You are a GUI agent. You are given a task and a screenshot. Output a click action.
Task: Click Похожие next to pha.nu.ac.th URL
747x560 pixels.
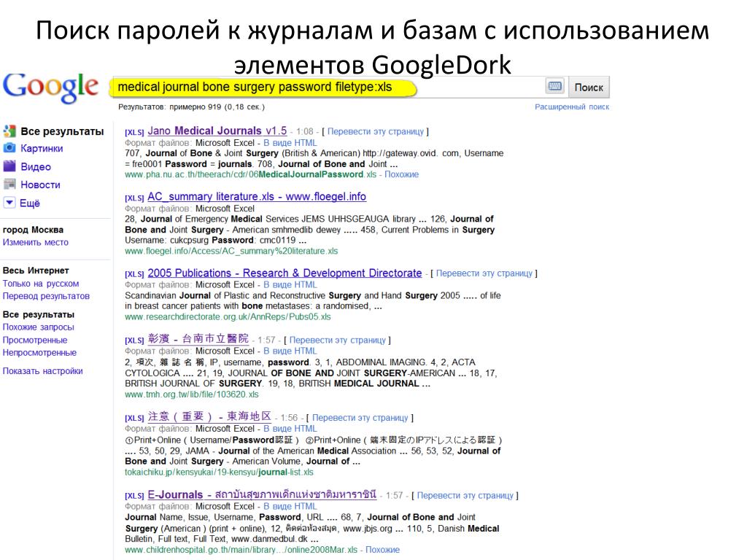pyautogui.click(x=402, y=174)
